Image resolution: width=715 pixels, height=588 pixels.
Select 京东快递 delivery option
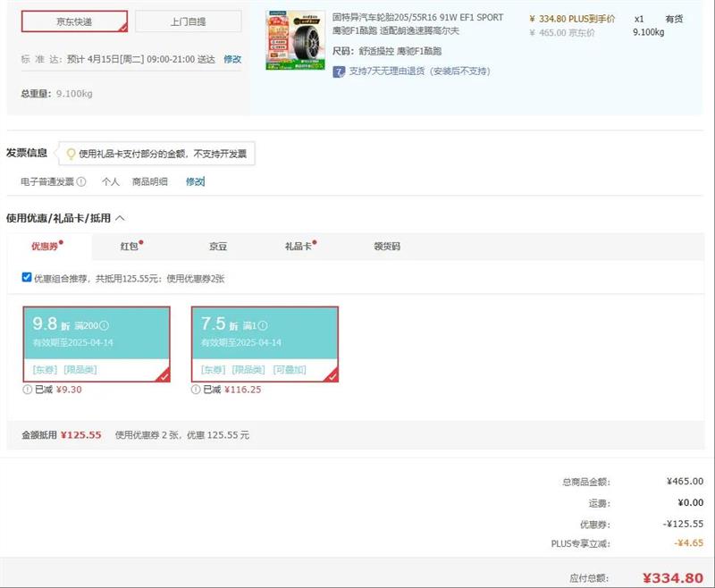point(74,21)
